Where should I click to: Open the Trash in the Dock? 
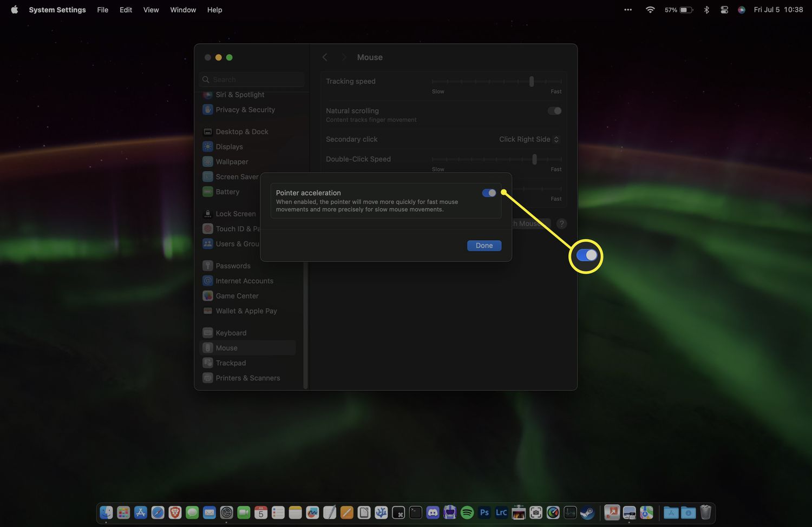pyautogui.click(x=705, y=512)
